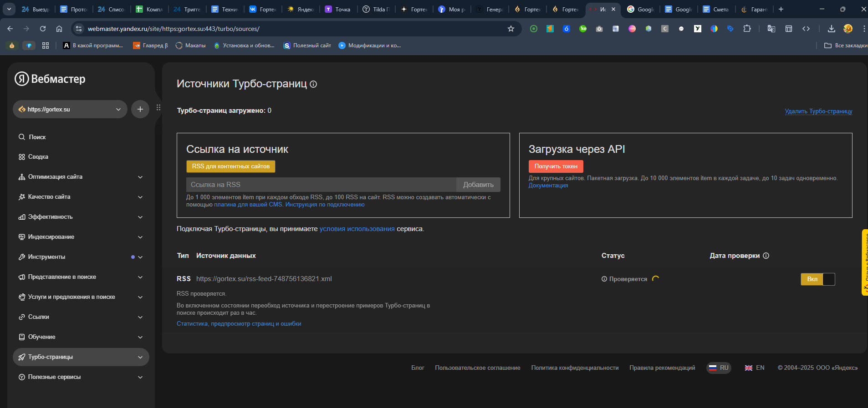
Task: Expand Услуги и предложения в поиске
Action: pos(81,297)
